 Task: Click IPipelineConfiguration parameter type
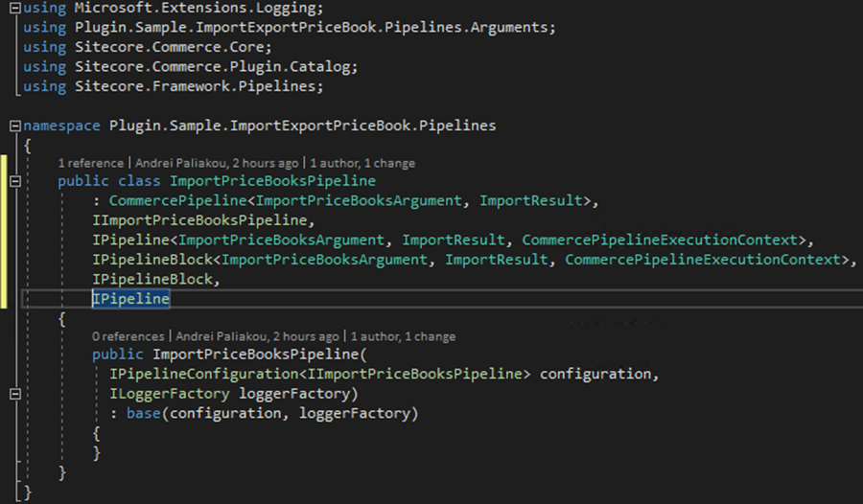[203, 375]
